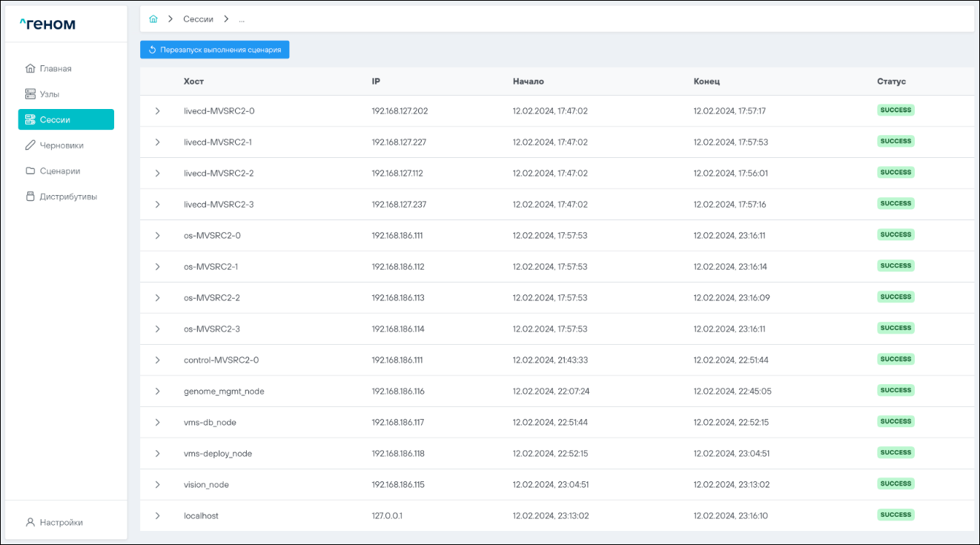
Task: Expand the livecd-MVSRC2-0 row
Action: click(157, 111)
